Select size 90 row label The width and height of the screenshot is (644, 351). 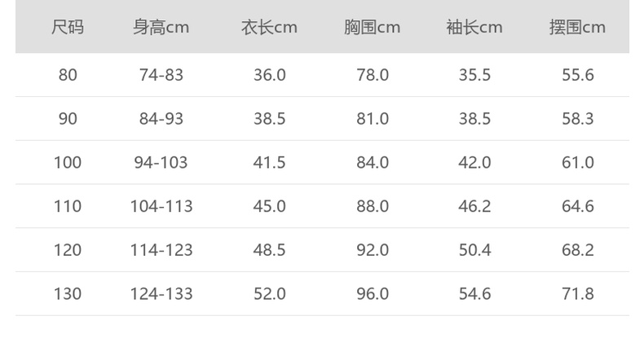pos(68,119)
